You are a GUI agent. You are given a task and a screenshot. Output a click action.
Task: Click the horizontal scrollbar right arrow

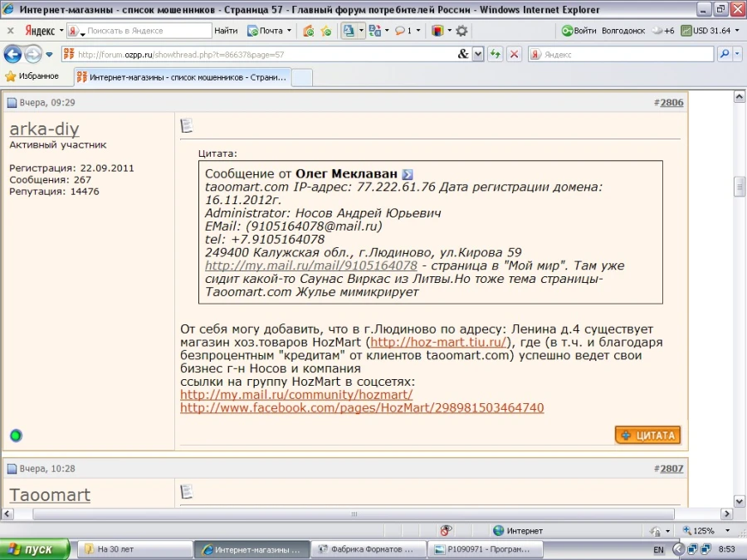(726, 514)
